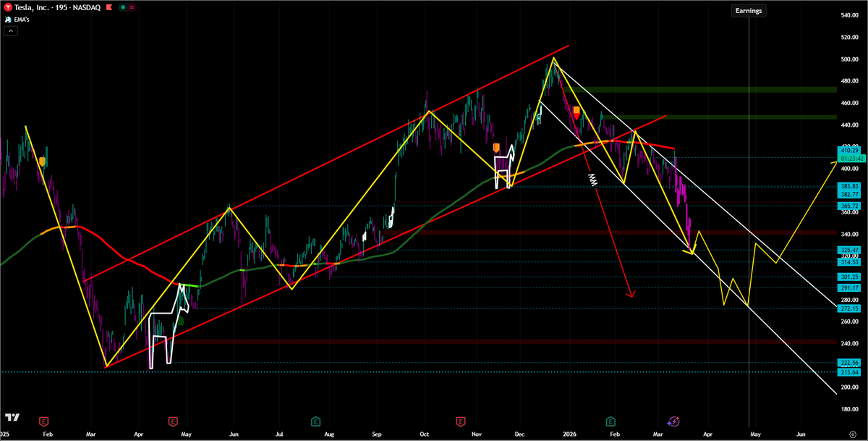Click the Tesla logo beside the symbol name
The height and width of the screenshot is (441, 868).
[x=8, y=7]
